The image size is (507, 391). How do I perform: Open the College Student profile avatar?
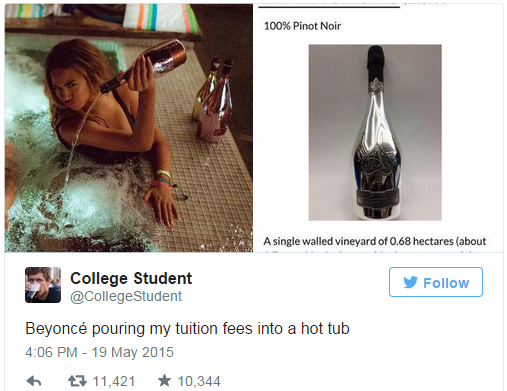pos(43,285)
